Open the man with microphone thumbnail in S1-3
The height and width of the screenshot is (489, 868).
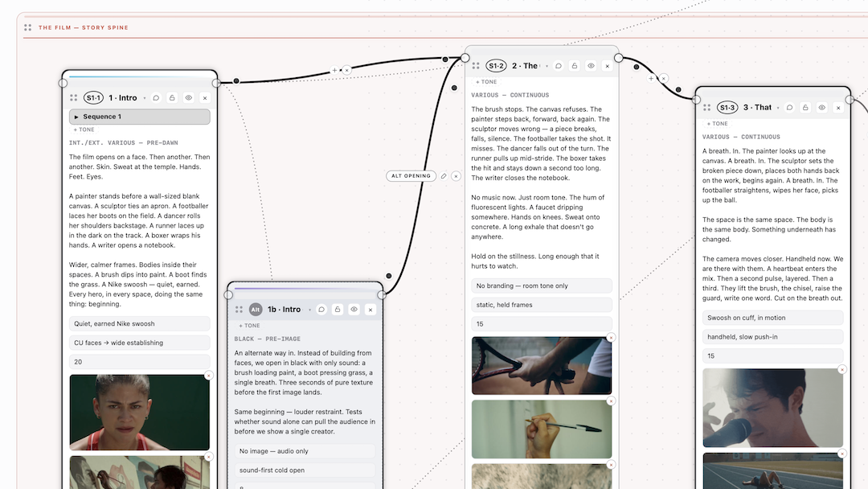coord(773,408)
